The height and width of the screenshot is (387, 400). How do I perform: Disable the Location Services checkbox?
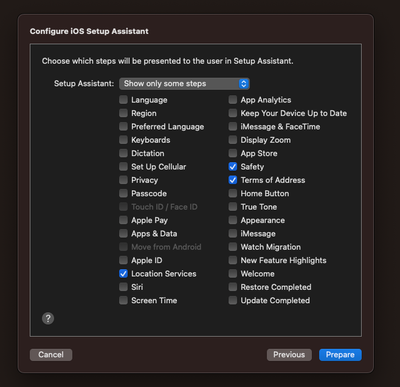[123, 274]
